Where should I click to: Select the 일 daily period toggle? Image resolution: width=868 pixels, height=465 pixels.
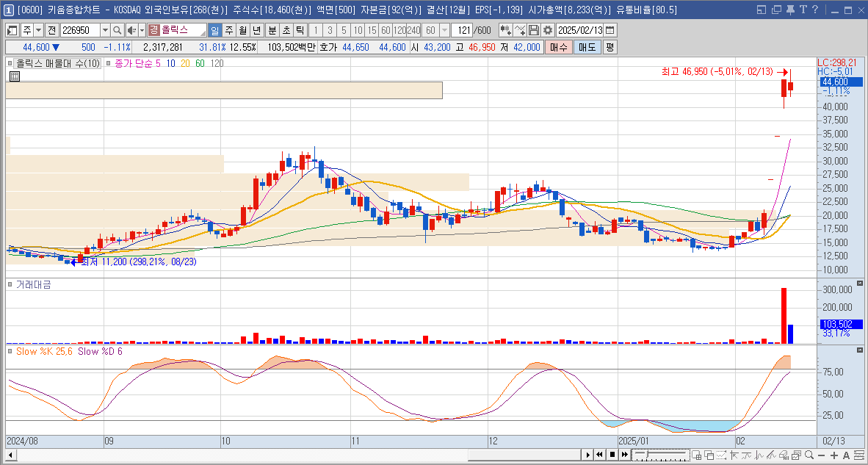pos(214,30)
